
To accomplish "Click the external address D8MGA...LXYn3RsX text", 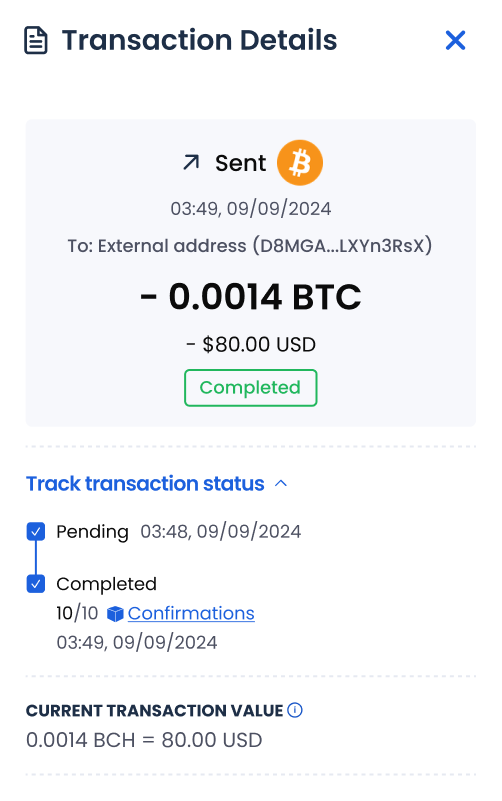I will [x=346, y=246].
